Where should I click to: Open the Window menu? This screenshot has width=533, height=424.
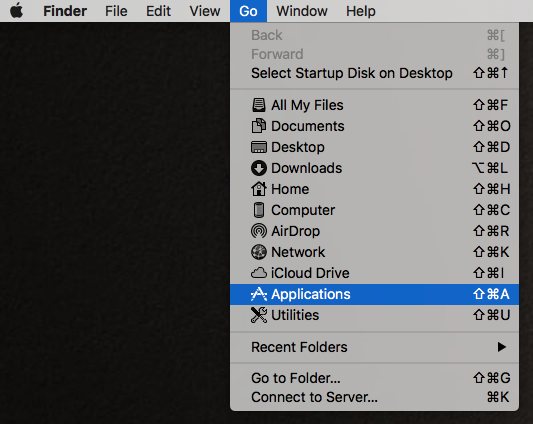pos(302,11)
